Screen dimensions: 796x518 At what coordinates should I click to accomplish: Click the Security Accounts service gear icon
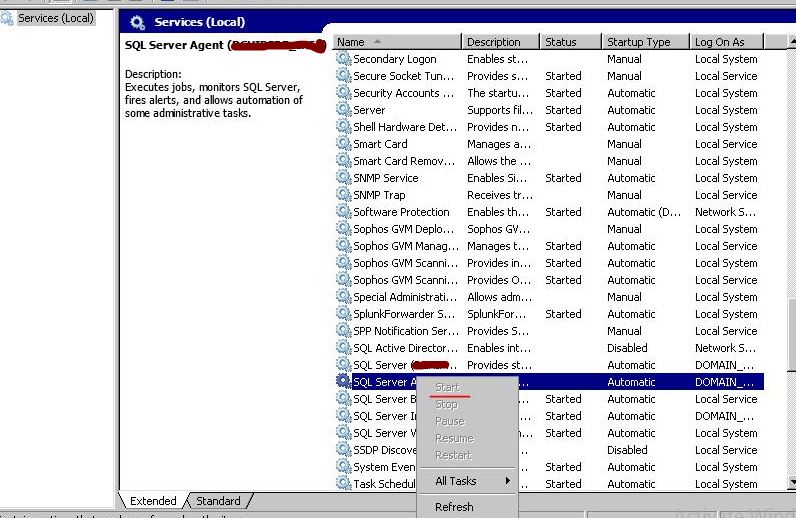tap(344, 92)
